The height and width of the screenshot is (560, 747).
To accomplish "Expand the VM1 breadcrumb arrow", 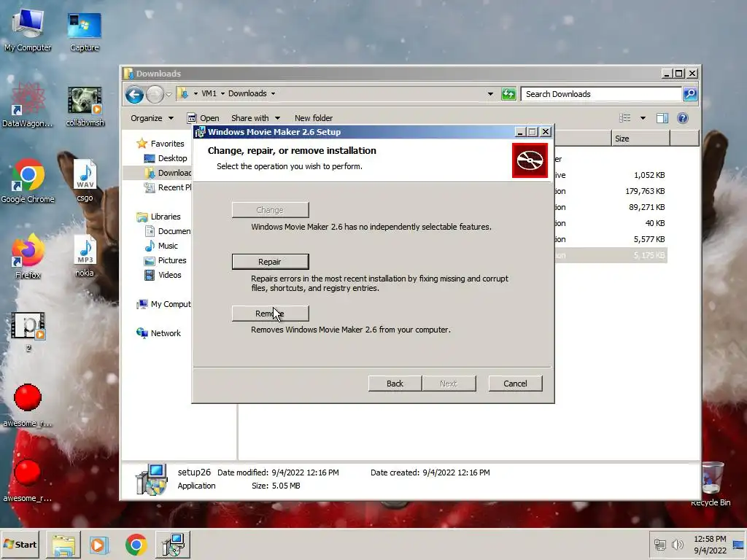I will pyautogui.click(x=222, y=94).
